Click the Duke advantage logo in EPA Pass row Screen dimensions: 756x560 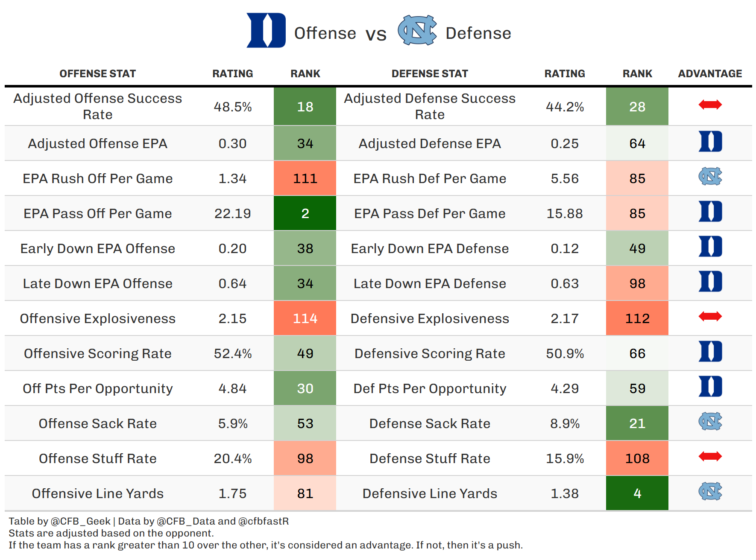(x=710, y=212)
